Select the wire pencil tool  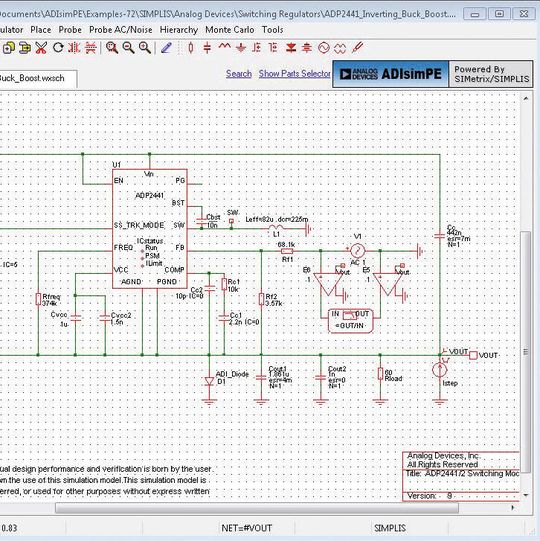pyautogui.click(x=166, y=48)
